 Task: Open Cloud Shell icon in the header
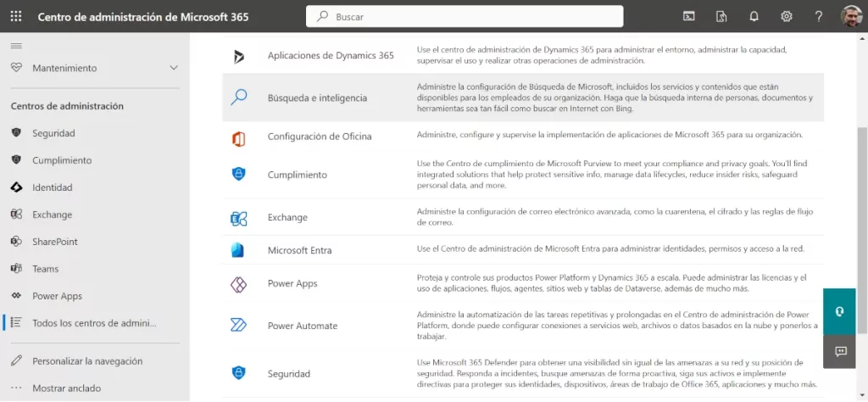click(690, 16)
